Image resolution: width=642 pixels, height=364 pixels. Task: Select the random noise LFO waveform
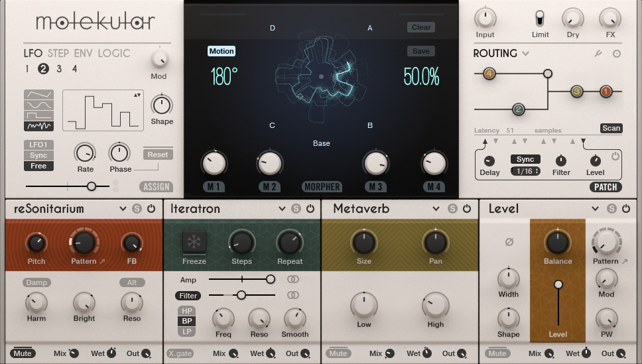[x=38, y=126]
